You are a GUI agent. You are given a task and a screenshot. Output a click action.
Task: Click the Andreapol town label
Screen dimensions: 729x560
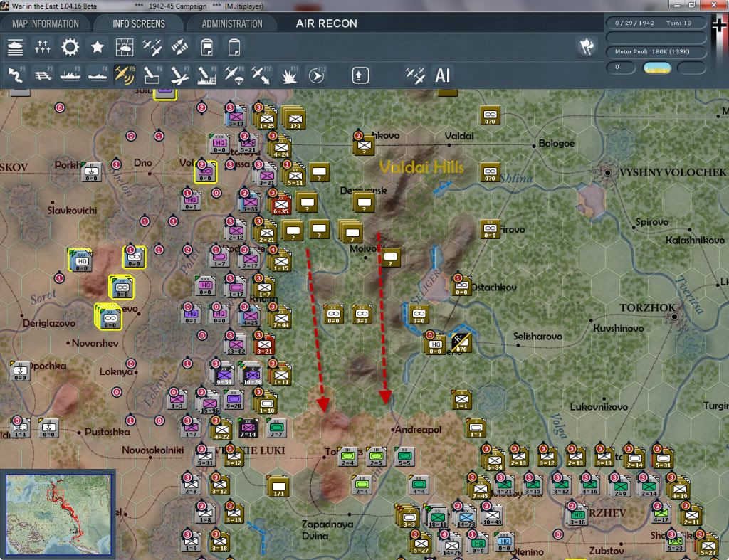coord(418,430)
